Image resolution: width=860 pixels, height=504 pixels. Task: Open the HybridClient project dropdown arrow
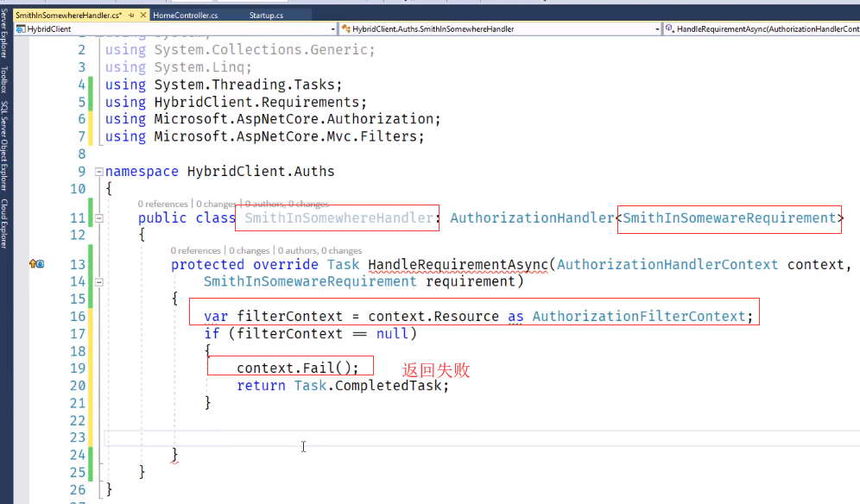click(x=333, y=29)
